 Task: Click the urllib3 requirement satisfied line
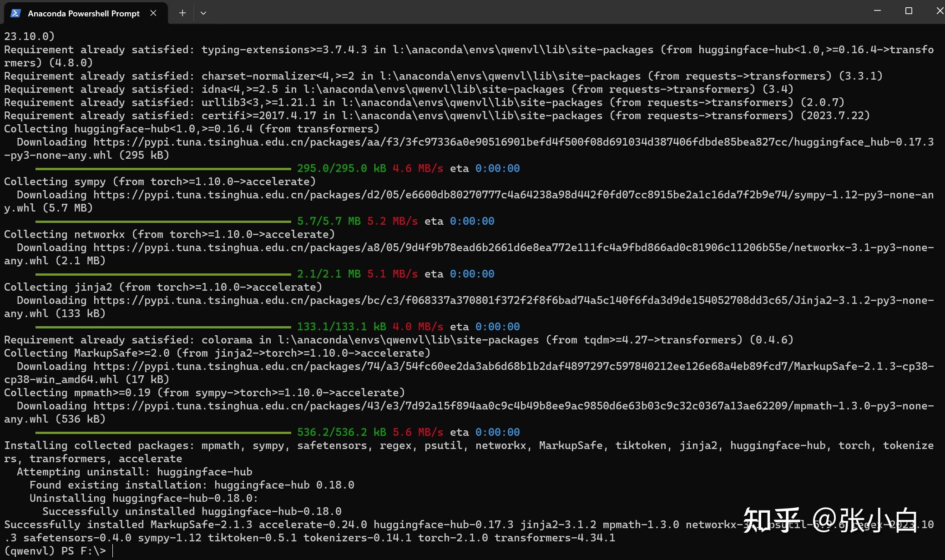(424, 103)
